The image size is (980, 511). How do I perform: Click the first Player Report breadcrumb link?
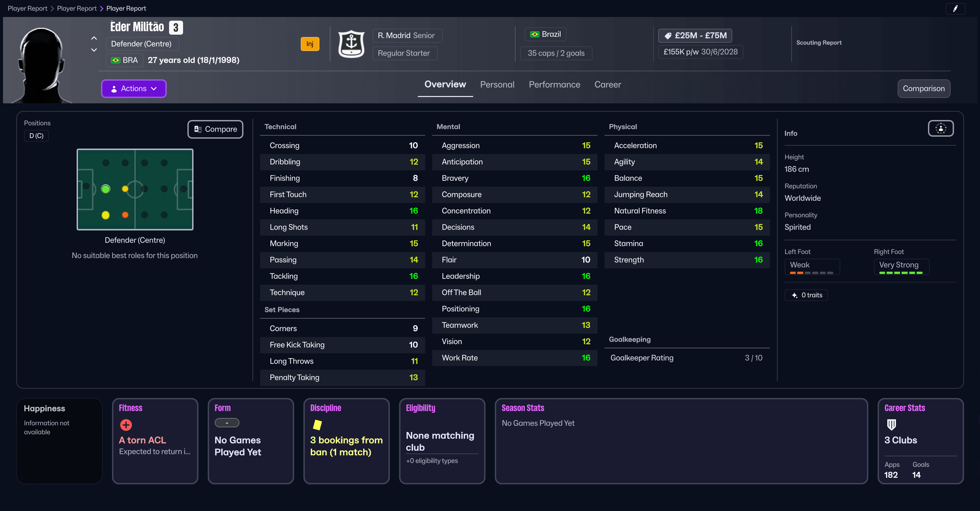[x=27, y=8]
